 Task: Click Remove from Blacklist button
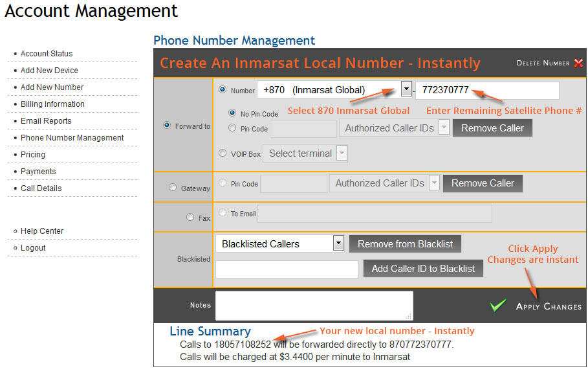point(405,243)
